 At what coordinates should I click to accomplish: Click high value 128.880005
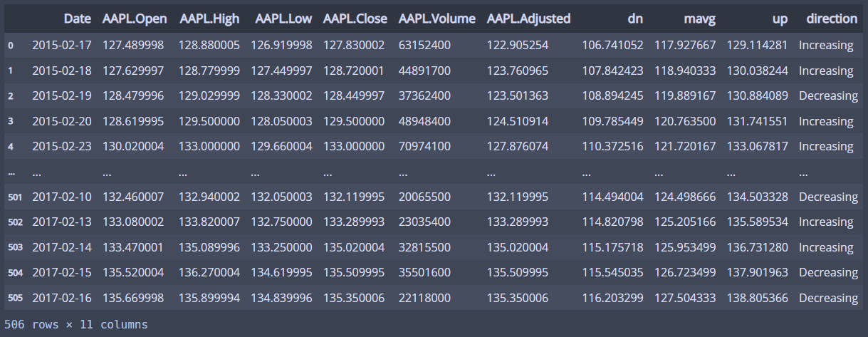click(209, 45)
